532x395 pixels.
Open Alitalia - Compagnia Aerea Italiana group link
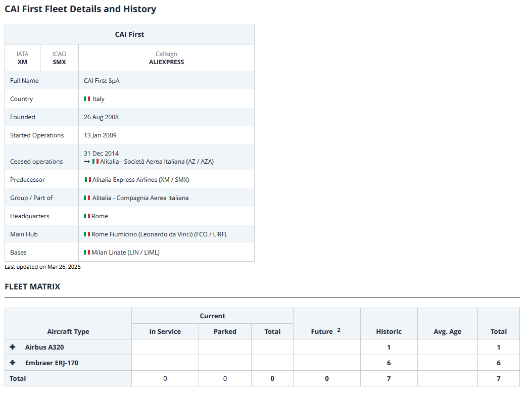click(x=140, y=198)
